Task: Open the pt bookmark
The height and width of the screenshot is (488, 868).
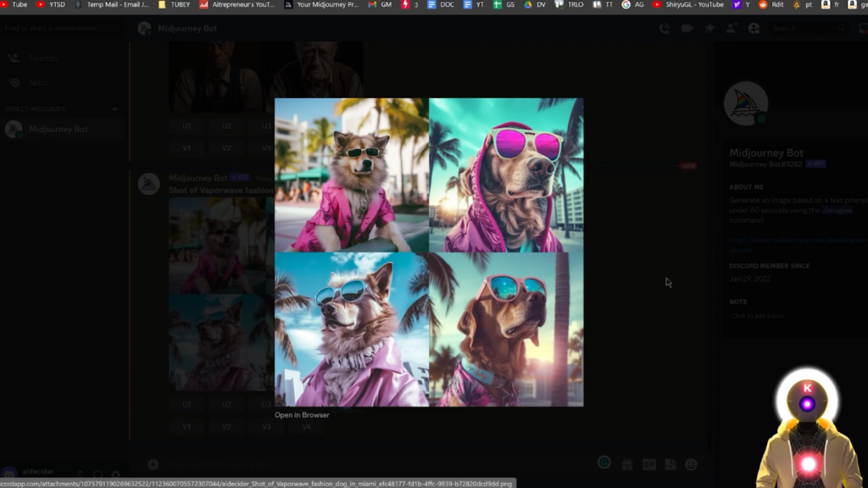Action: (x=803, y=4)
